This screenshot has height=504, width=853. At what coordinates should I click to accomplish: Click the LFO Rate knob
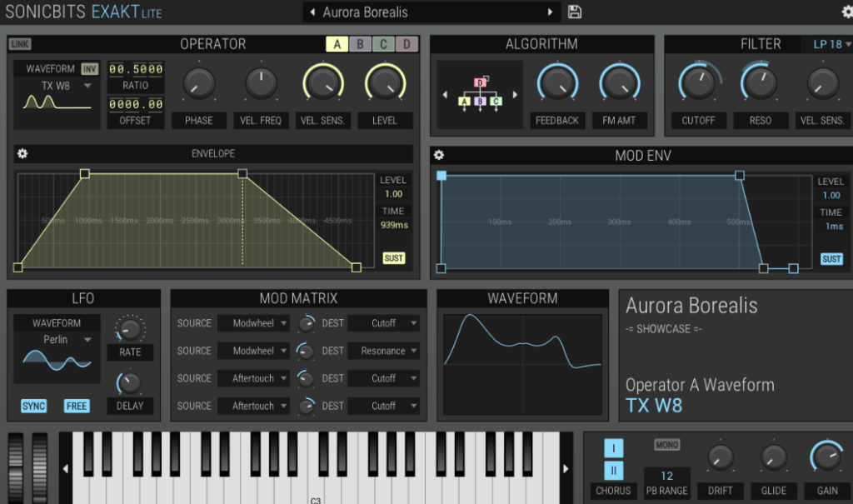[129, 329]
